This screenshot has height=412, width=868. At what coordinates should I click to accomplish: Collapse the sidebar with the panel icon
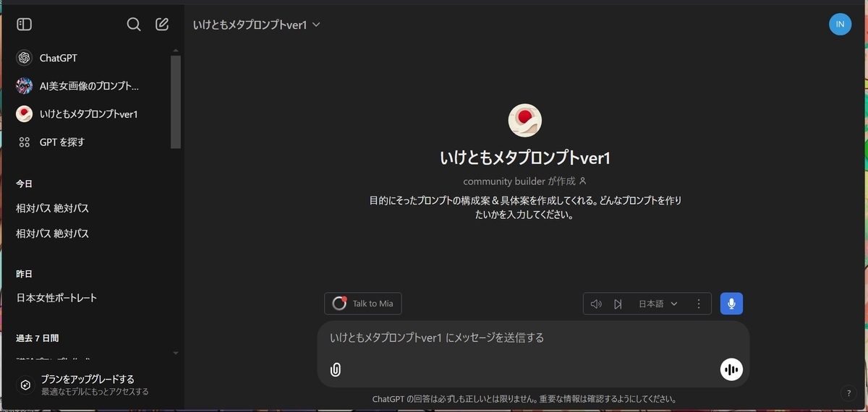[25, 25]
